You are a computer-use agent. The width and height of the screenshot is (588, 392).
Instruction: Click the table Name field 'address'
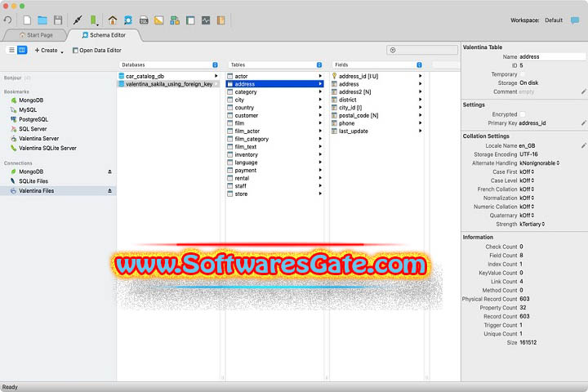pyautogui.click(x=552, y=56)
